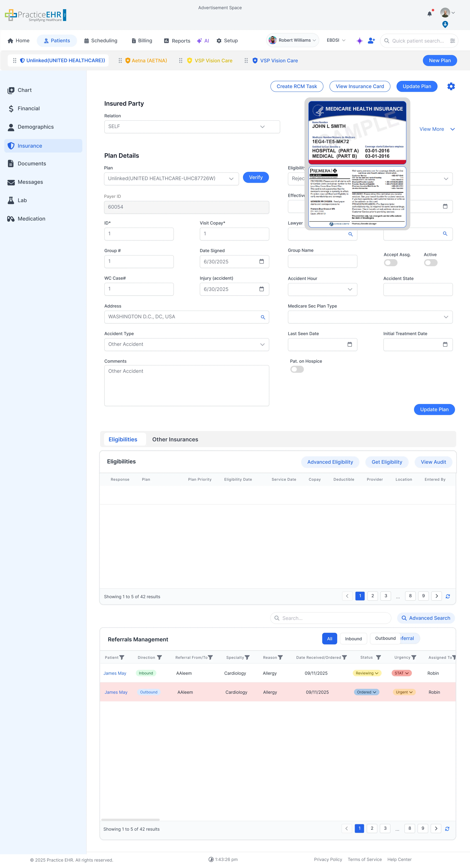Filter referrals by Specialty column
The width and height of the screenshot is (470, 868).
tap(247, 657)
